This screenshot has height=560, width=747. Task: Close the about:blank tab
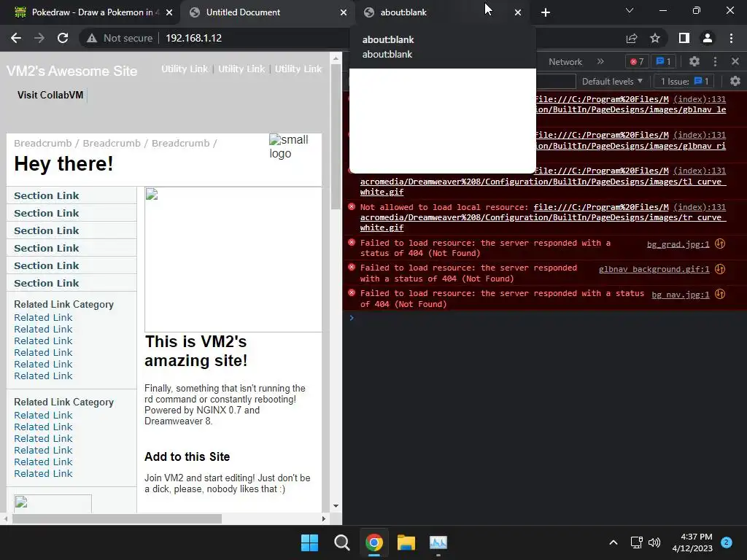coord(518,12)
